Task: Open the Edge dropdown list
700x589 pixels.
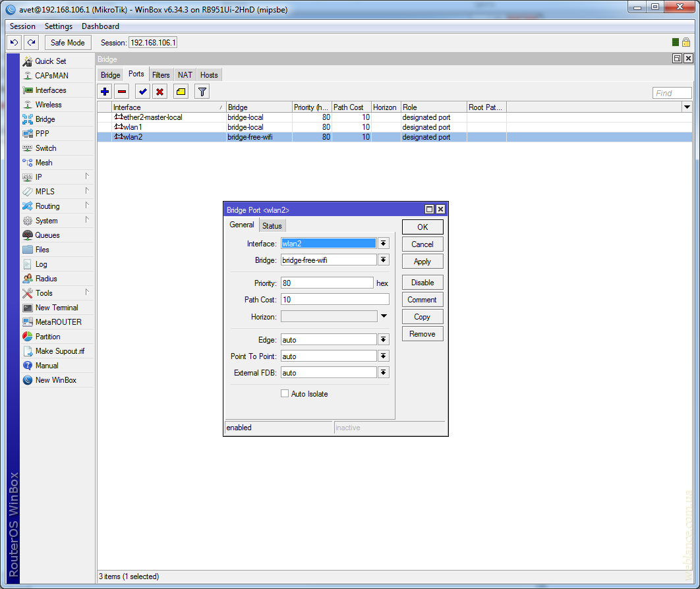Action: [383, 339]
